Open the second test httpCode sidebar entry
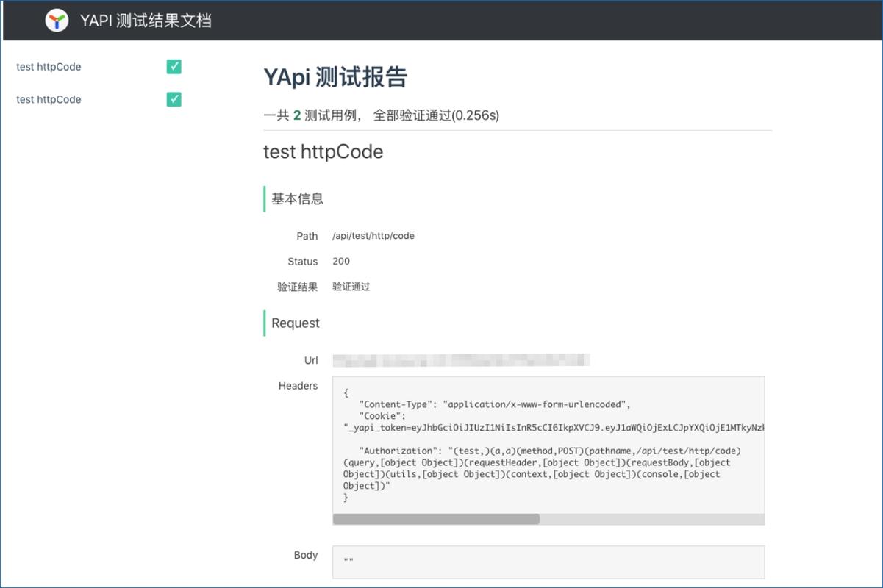This screenshot has width=883, height=588. click(49, 99)
